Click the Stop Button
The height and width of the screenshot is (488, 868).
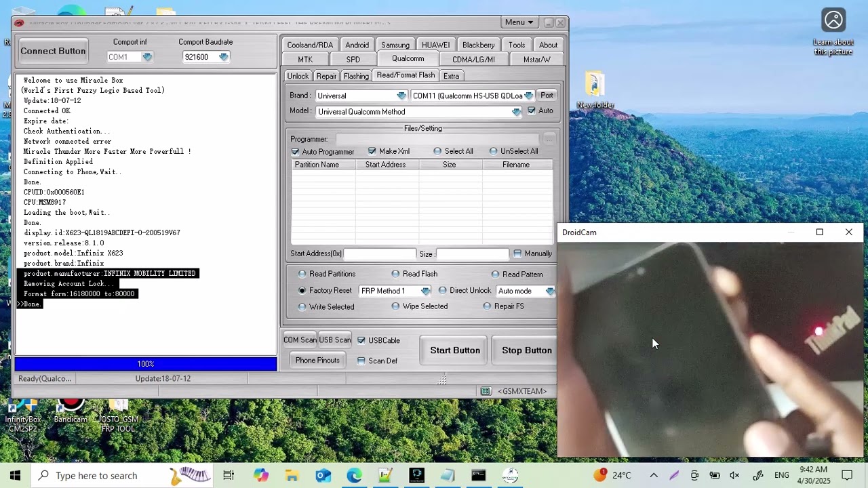pos(527,350)
